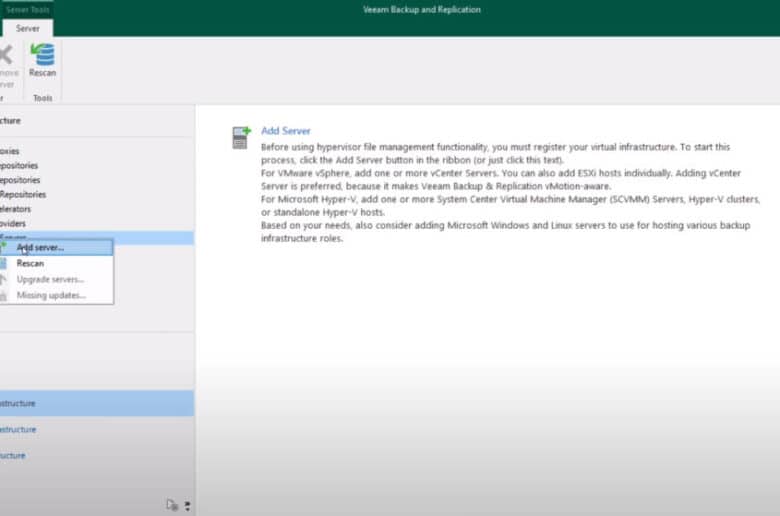Click the Add server menu item icon
The image size is (780, 516).
(x=3, y=246)
